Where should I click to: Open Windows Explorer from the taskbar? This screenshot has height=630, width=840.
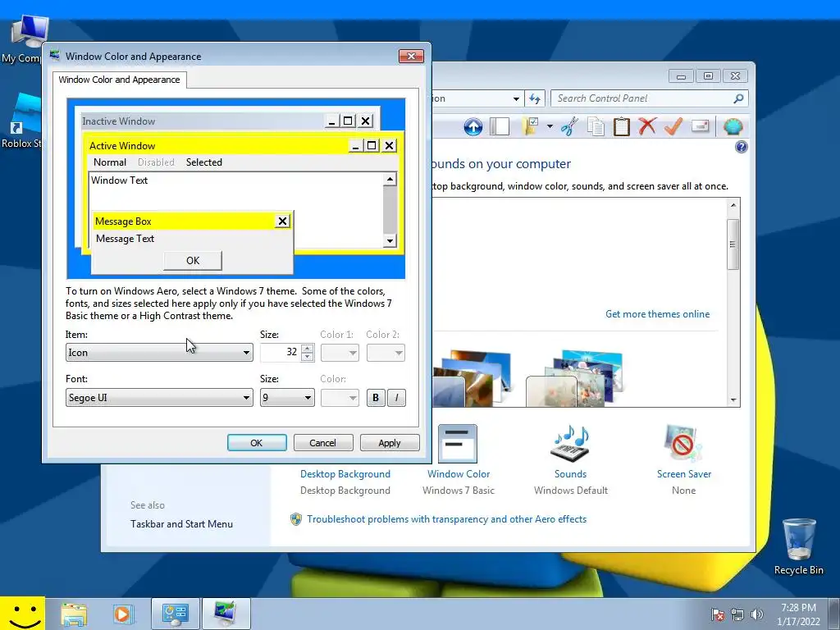[x=74, y=614]
